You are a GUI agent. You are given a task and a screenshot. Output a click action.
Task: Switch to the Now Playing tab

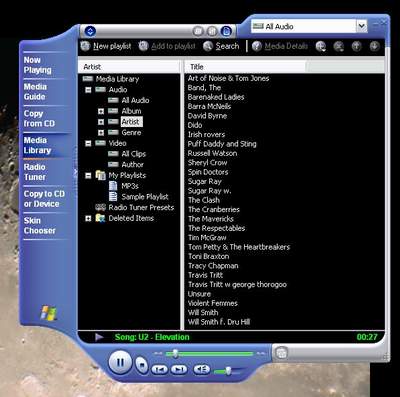(x=38, y=65)
